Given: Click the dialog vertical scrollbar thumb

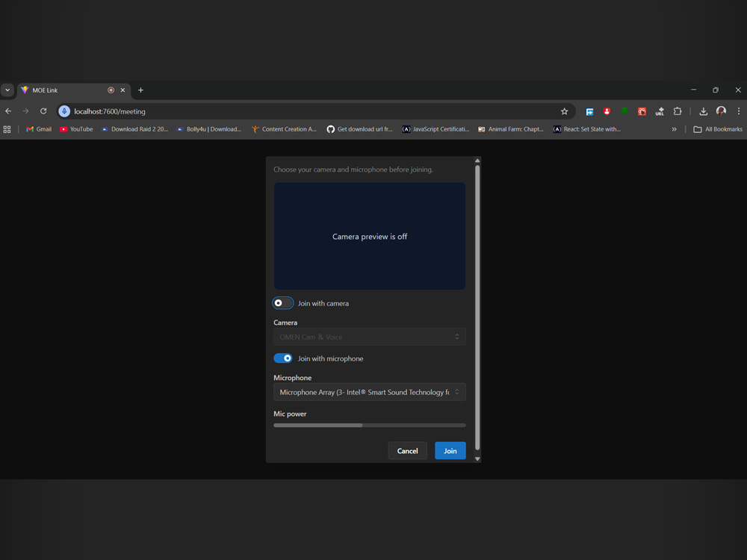Looking at the screenshot, I should click(x=477, y=307).
